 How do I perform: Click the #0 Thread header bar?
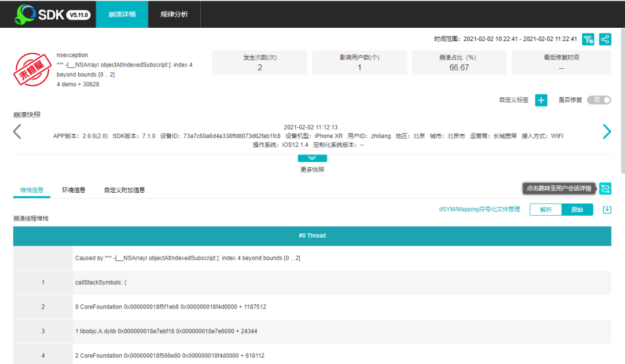pos(312,236)
